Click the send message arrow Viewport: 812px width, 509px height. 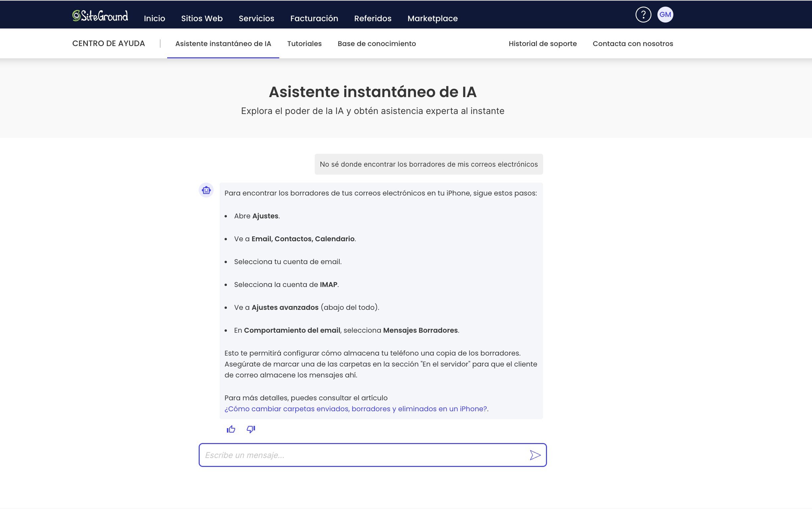click(535, 455)
